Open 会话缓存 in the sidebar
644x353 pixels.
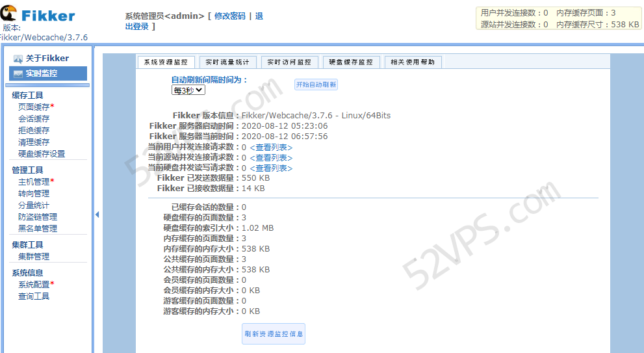[x=34, y=119]
